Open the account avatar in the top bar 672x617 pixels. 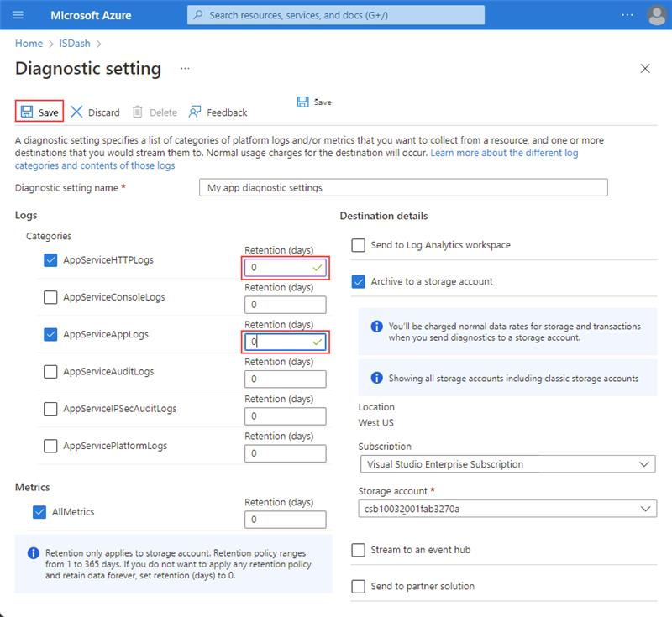coord(655,13)
